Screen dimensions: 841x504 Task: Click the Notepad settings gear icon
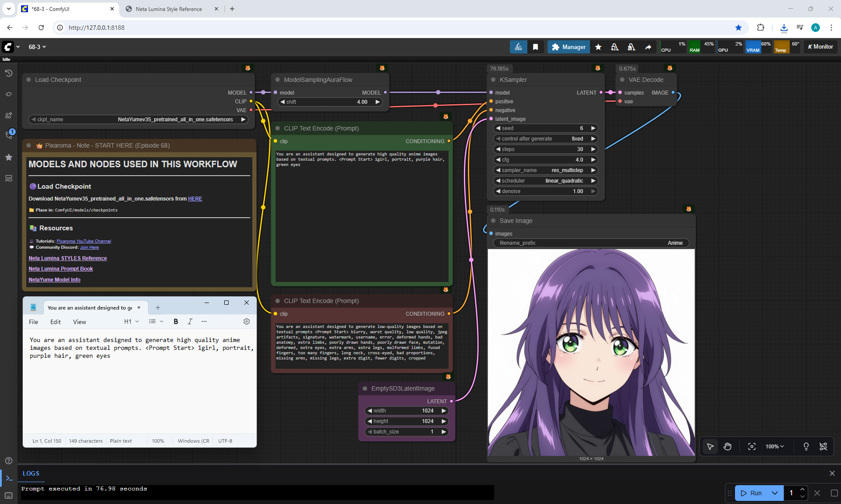[x=247, y=321]
